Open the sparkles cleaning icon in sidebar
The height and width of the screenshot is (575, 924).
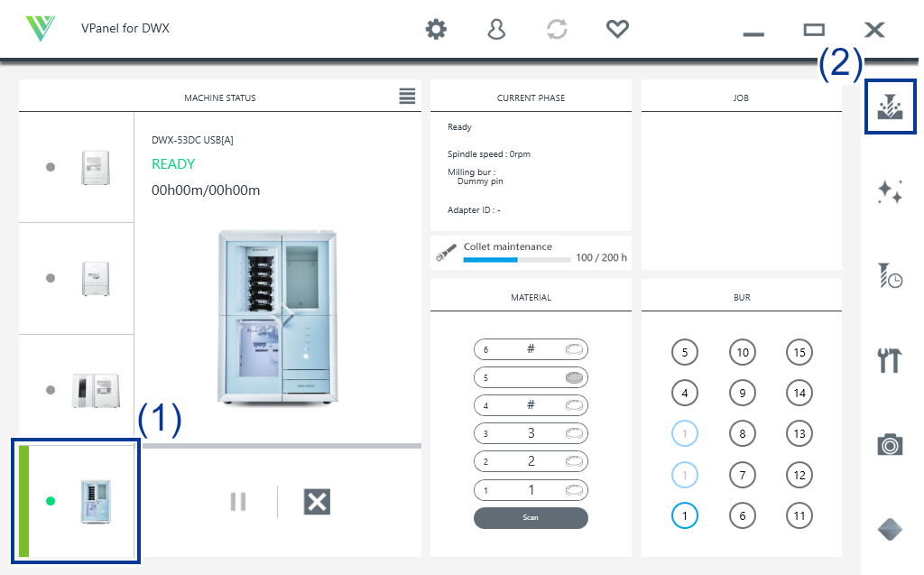coord(890,191)
